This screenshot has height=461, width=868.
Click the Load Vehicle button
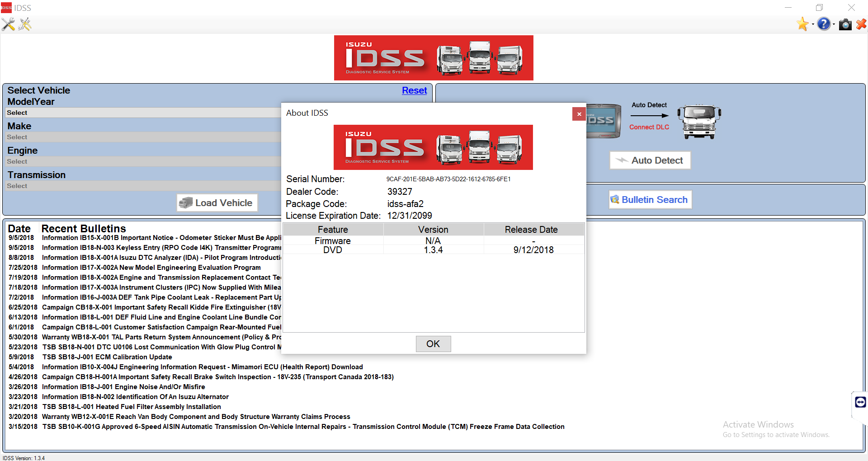pos(217,203)
